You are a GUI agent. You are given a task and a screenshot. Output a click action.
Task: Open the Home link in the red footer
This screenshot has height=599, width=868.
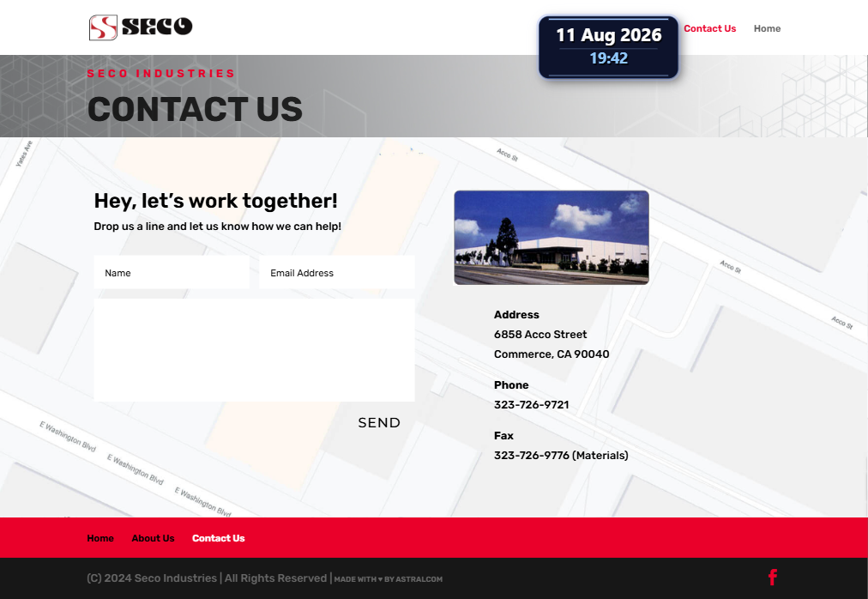pyautogui.click(x=100, y=538)
